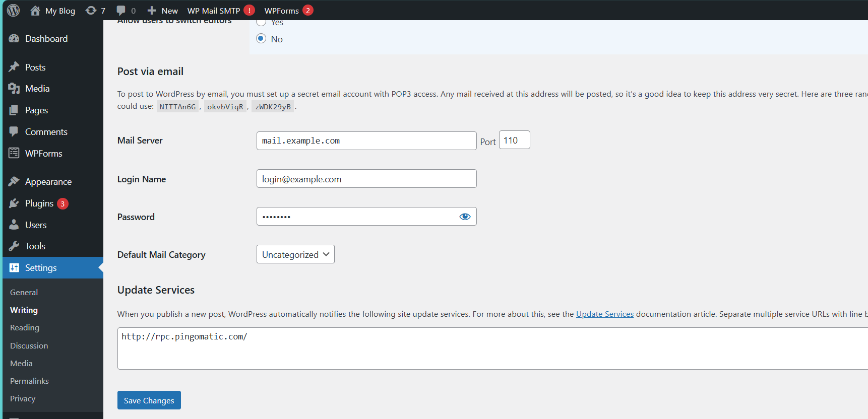Click the Media library icon

click(14, 89)
